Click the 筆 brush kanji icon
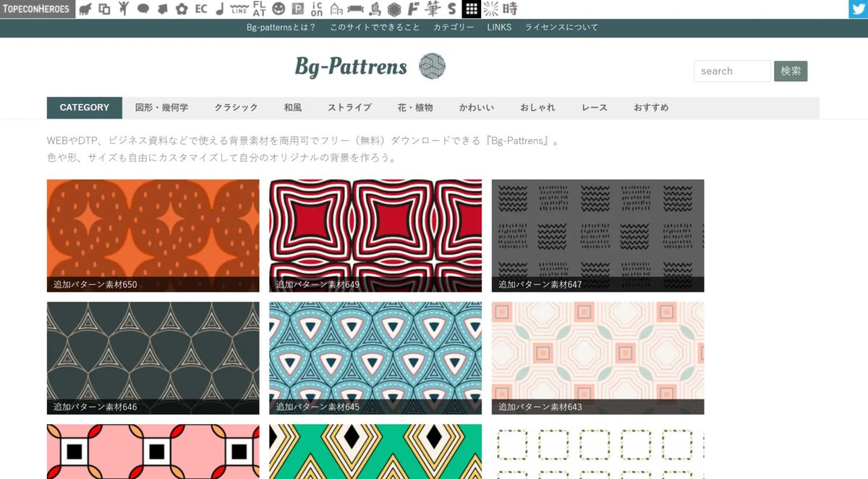 click(x=433, y=9)
